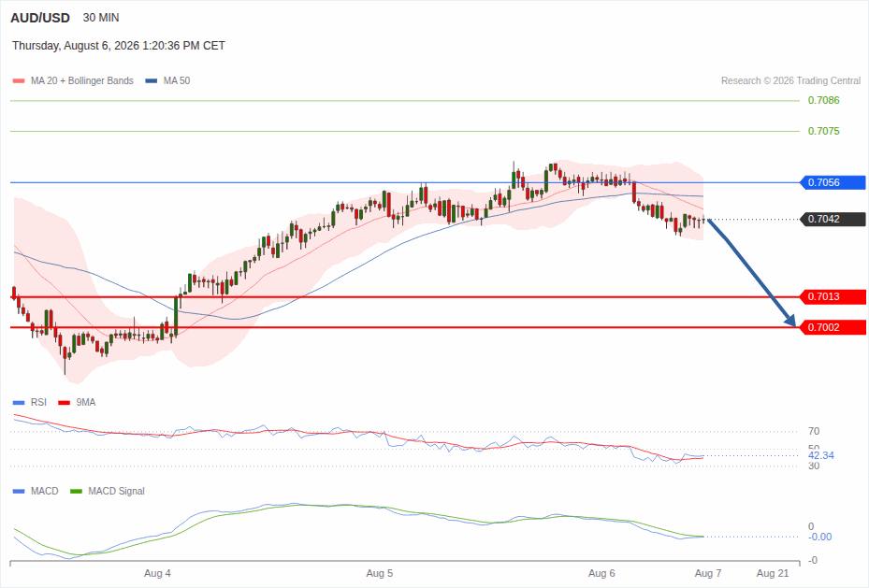
Task: Click the Aug 6 date axis label
Action: (x=601, y=574)
